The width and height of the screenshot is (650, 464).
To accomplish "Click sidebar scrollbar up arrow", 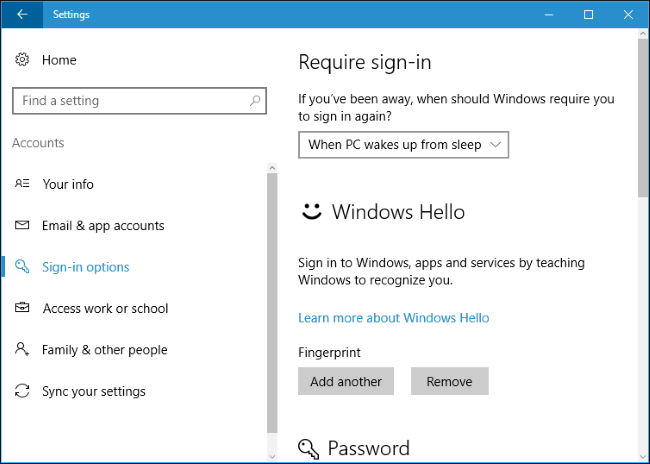I will pos(272,168).
